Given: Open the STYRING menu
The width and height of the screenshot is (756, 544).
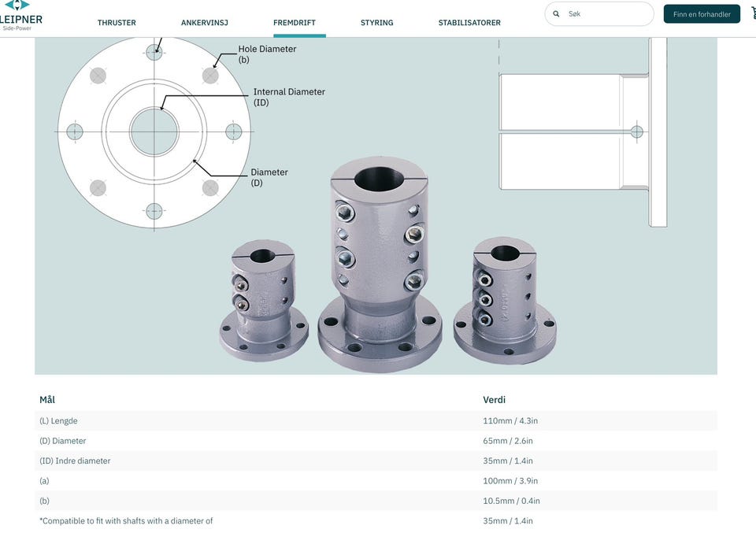Looking at the screenshot, I should click(377, 23).
